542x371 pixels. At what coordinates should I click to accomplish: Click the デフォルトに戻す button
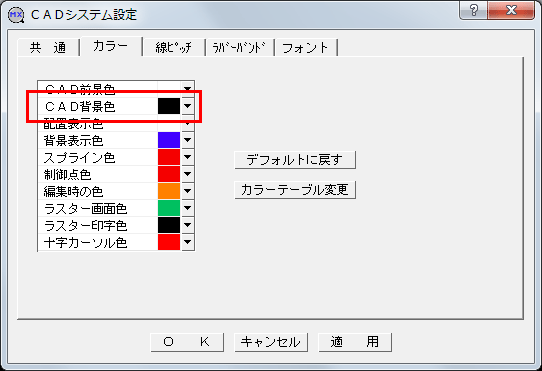point(295,160)
